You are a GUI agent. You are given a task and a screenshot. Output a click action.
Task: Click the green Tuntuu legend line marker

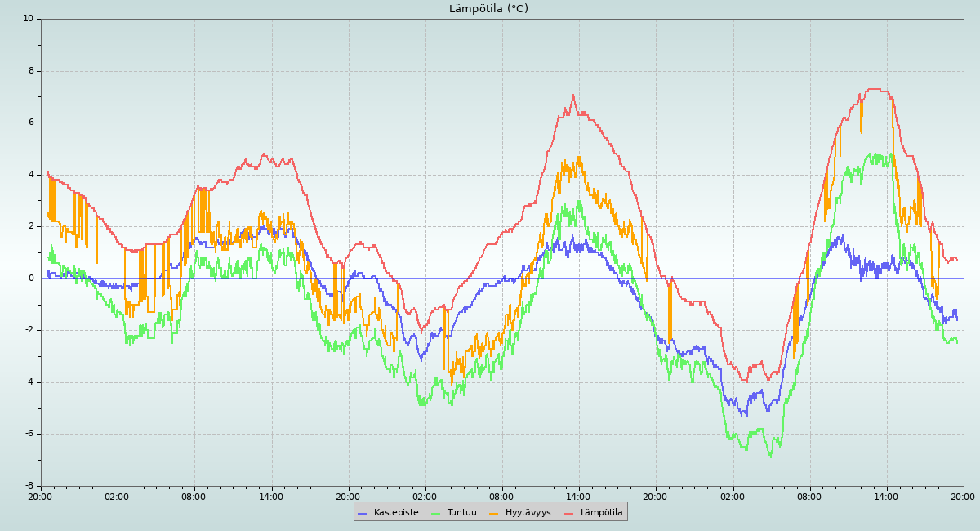pyautogui.click(x=435, y=513)
